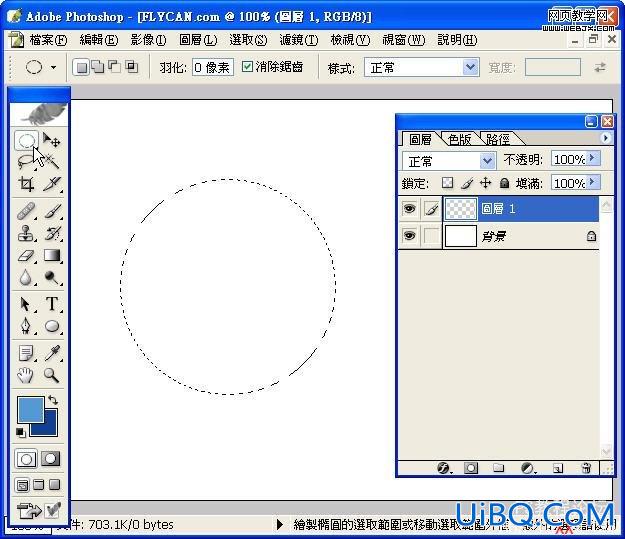Screen dimensions: 625x539
Task: Delete layer trash icon
Action: (586, 468)
